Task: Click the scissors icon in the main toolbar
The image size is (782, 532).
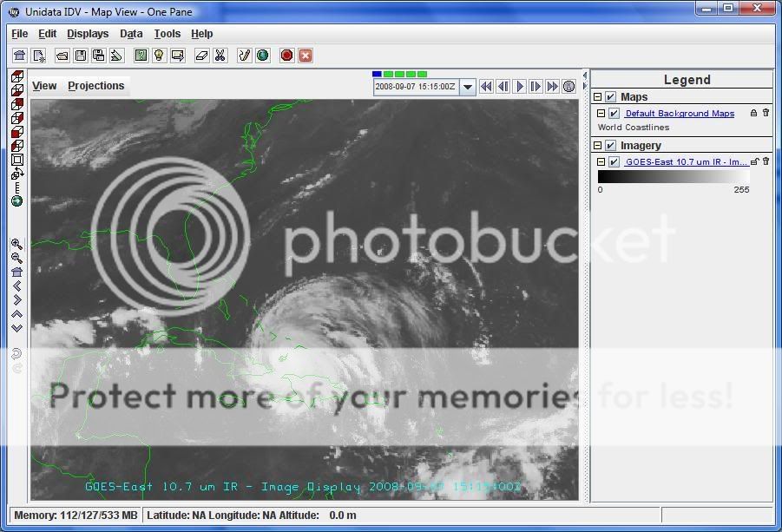Action: (220, 56)
